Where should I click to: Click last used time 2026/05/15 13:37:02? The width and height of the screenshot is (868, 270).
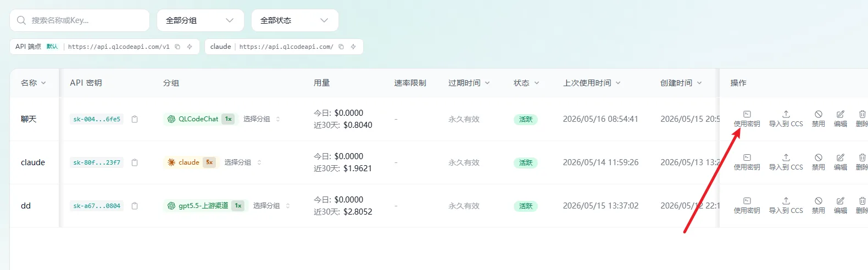click(x=600, y=206)
